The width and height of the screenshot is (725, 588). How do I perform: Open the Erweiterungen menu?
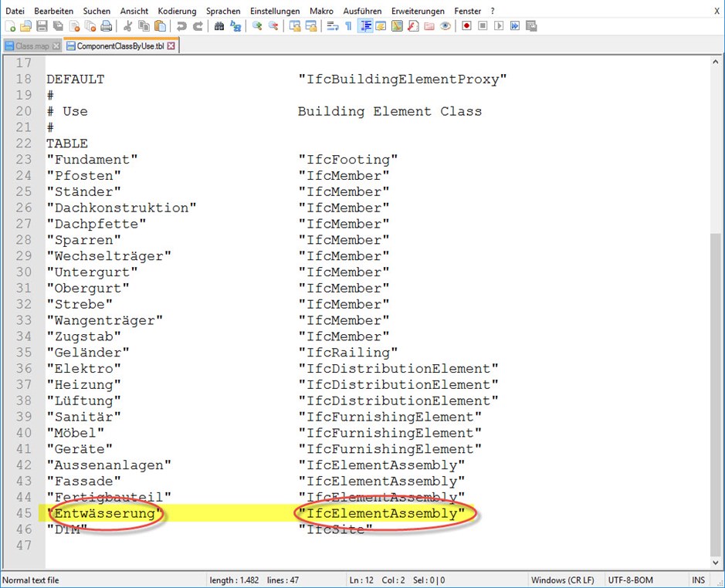(x=418, y=11)
